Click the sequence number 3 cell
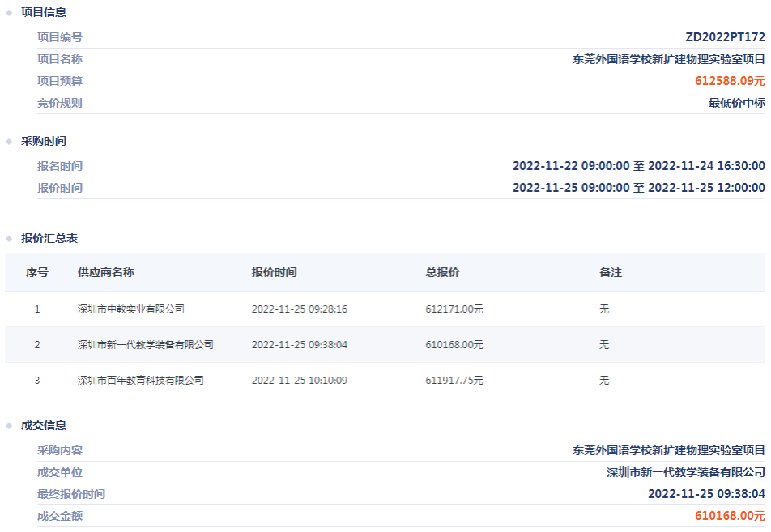 [37, 380]
